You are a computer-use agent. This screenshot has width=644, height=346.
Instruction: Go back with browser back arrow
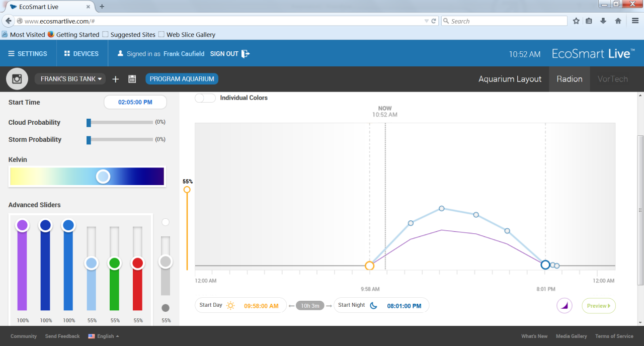(9, 21)
